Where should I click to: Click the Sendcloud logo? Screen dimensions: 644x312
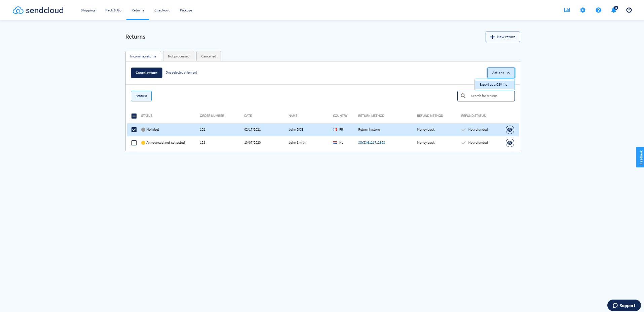[38, 10]
